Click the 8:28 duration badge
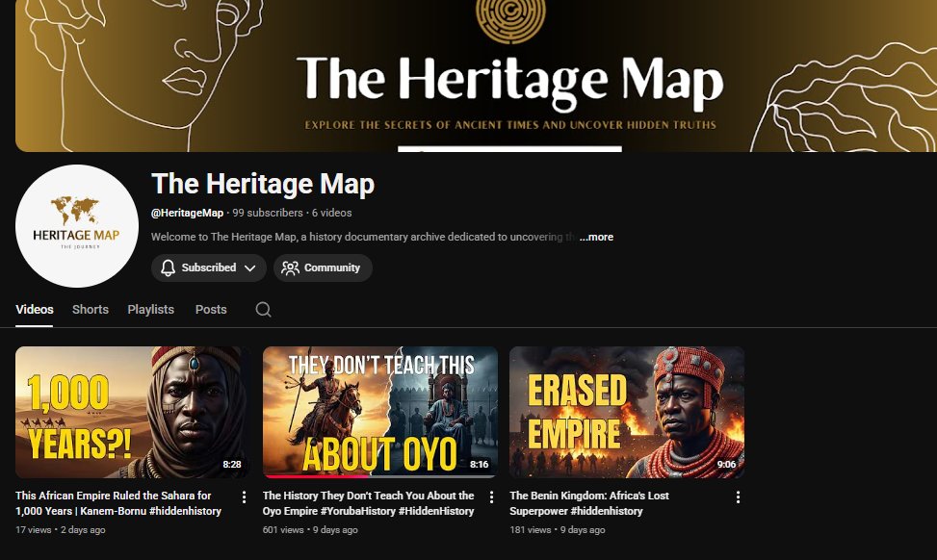The image size is (937, 560). (232, 465)
